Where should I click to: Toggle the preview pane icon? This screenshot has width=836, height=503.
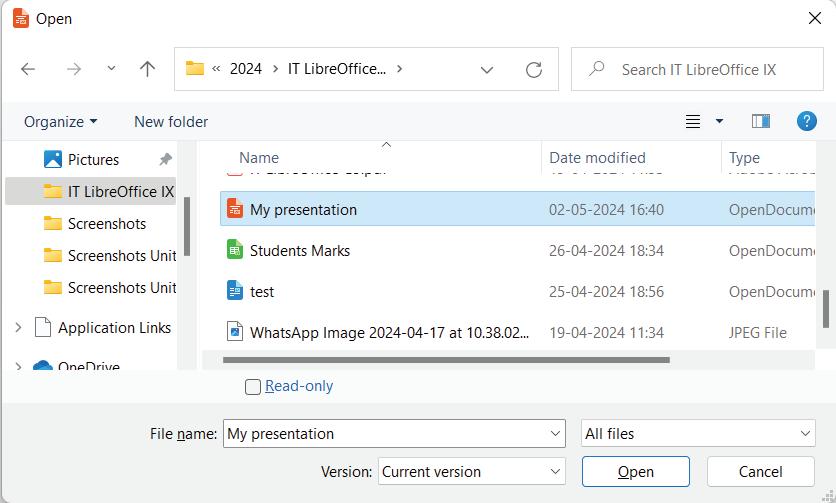760,121
